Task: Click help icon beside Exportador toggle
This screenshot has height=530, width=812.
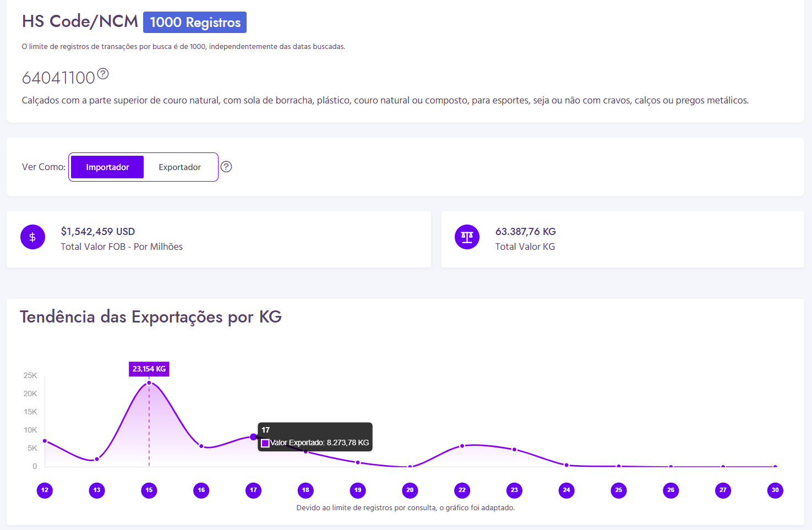Action: (x=226, y=167)
